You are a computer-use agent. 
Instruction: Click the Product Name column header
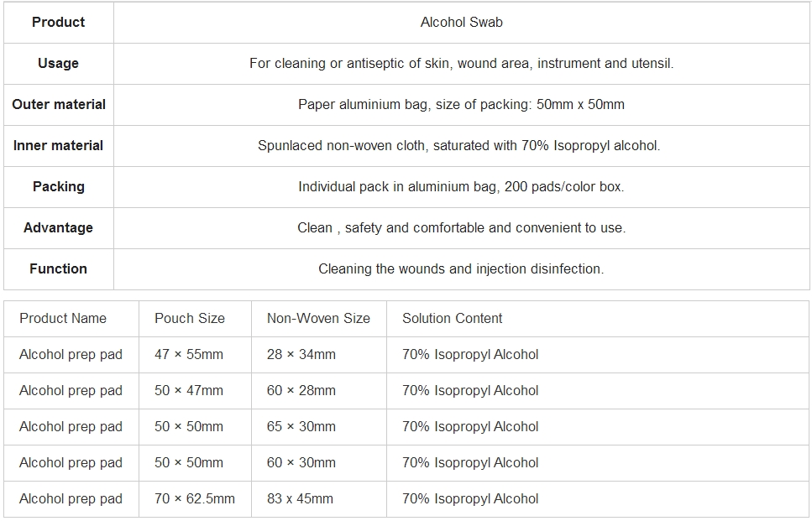(63, 318)
